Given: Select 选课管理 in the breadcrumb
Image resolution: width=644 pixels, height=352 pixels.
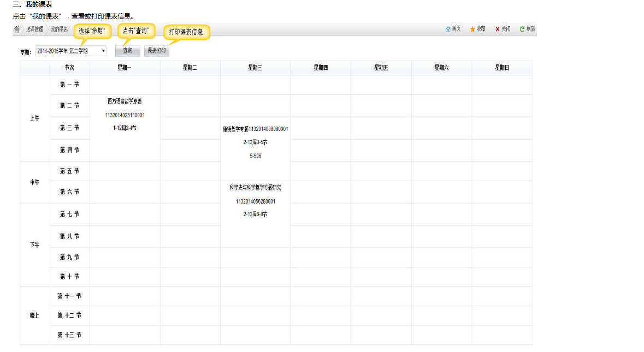Looking at the screenshot, I should [x=34, y=29].
